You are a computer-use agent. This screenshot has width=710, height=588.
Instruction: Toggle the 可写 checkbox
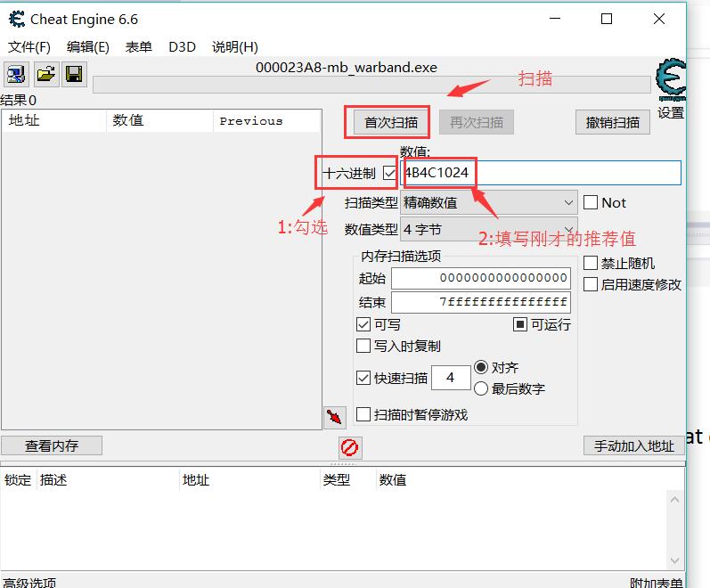click(363, 324)
